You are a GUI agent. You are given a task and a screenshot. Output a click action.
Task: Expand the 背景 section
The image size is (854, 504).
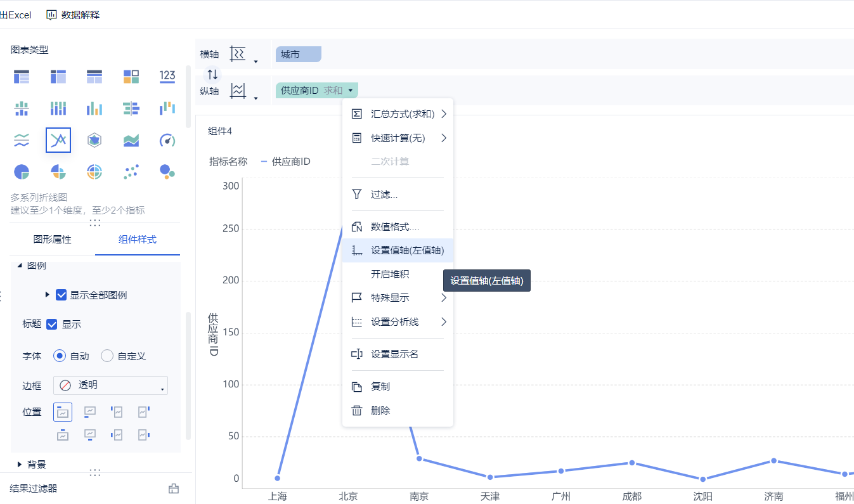coord(19,464)
